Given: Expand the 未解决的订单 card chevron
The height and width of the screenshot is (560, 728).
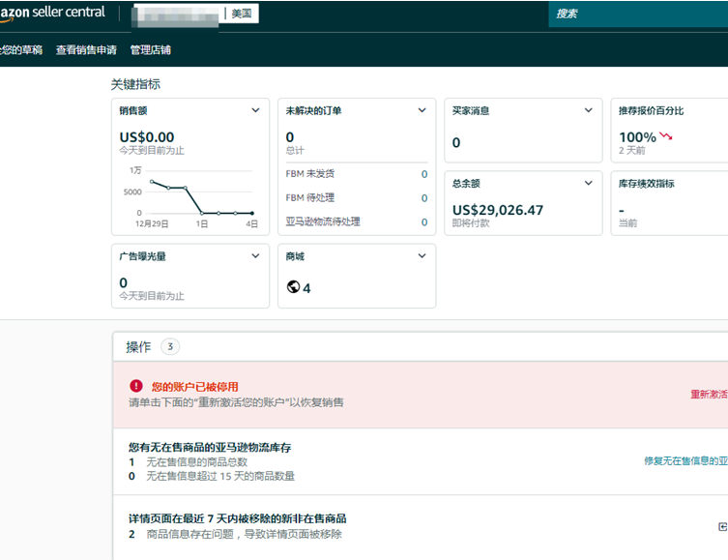Looking at the screenshot, I should (x=422, y=110).
